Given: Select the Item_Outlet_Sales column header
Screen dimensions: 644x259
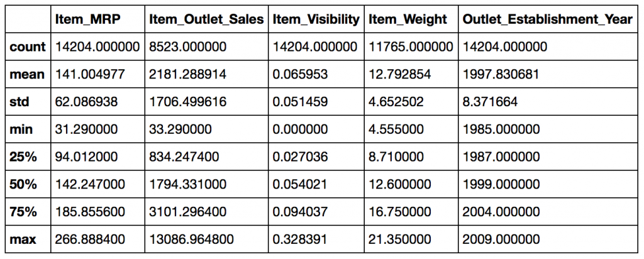Looking at the screenshot, I should tap(206, 19).
